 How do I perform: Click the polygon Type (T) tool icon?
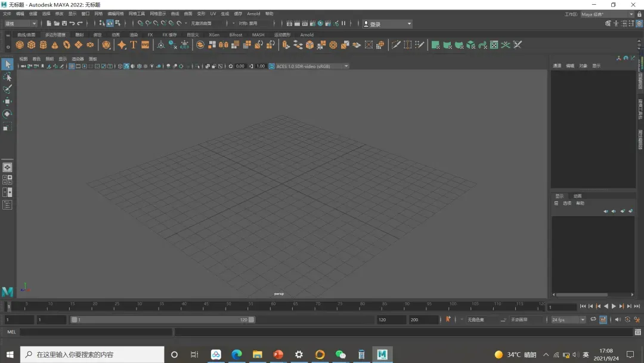(134, 45)
